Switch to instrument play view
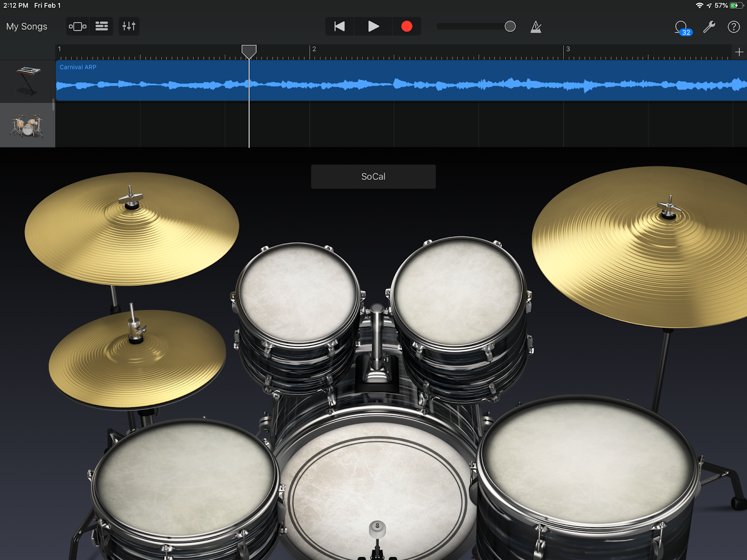The height and width of the screenshot is (560, 747). pos(78,26)
